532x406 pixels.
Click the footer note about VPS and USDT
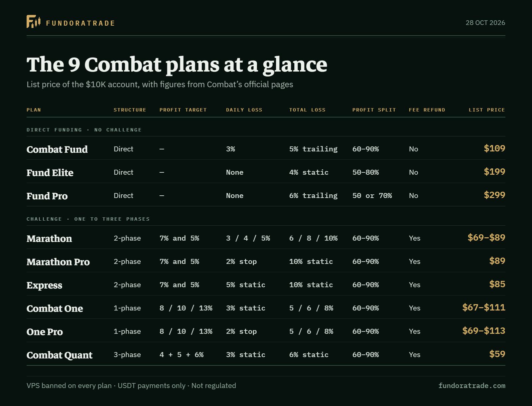pyautogui.click(x=131, y=386)
